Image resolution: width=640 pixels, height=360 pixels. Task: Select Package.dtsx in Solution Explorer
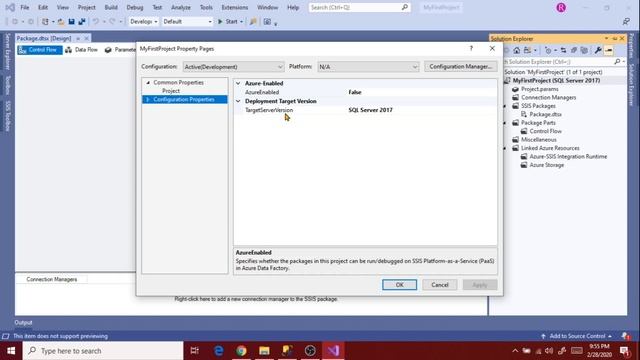(545, 114)
